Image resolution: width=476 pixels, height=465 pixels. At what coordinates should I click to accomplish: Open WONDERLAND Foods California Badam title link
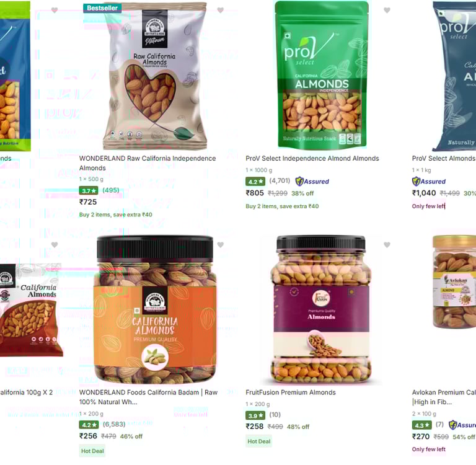pos(149,397)
